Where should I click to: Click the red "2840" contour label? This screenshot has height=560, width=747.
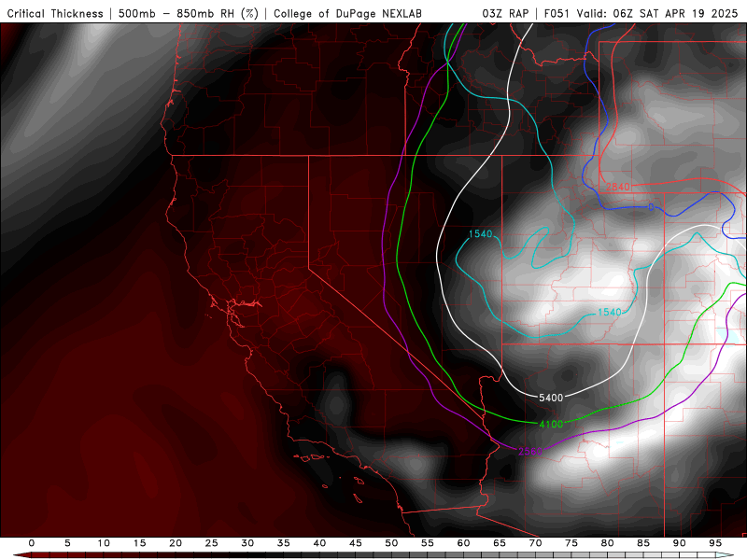click(x=618, y=187)
